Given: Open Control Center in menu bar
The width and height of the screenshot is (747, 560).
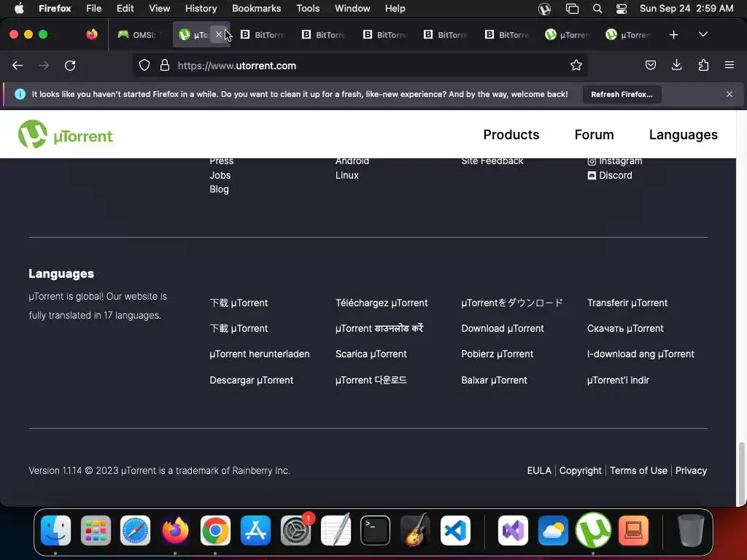Looking at the screenshot, I should (622, 8).
